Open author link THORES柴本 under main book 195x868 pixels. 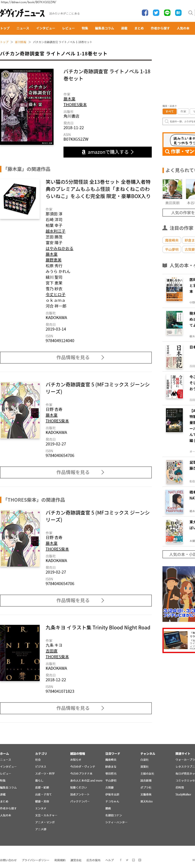pyautogui.click(x=75, y=105)
